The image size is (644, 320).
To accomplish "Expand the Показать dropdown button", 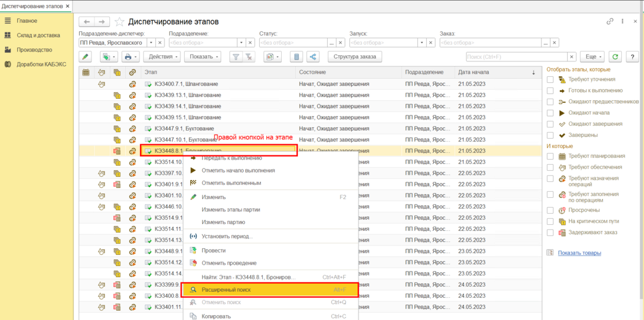I will [x=203, y=57].
